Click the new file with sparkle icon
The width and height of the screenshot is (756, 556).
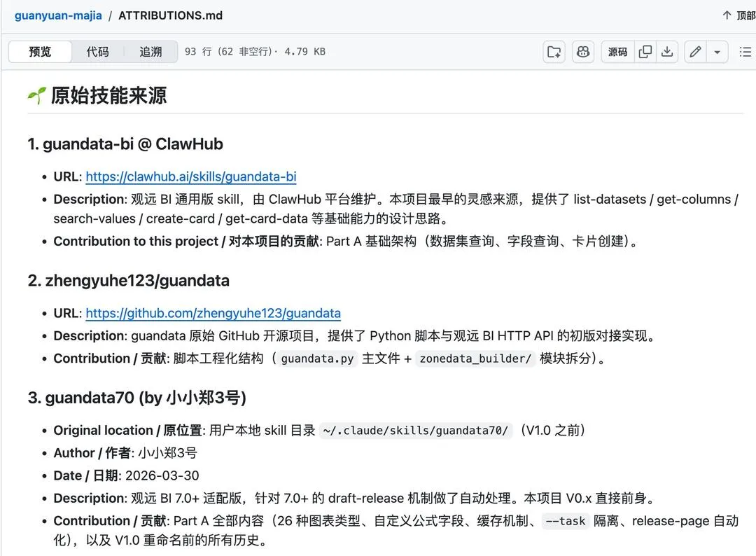(x=554, y=52)
